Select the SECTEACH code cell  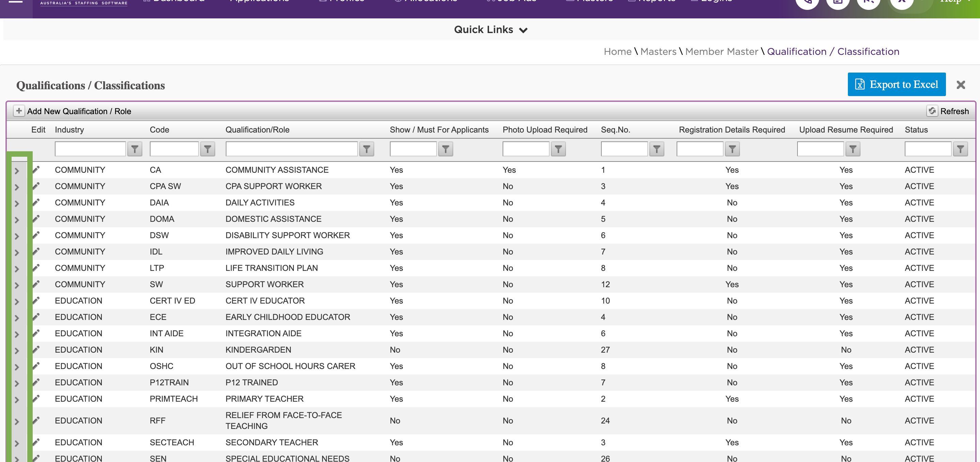[x=172, y=442]
